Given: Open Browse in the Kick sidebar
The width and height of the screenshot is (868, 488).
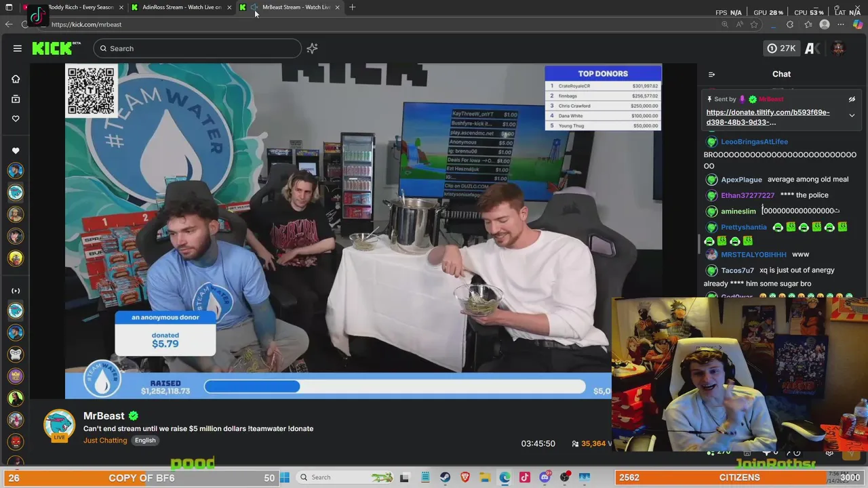Looking at the screenshot, I should 16,99.
